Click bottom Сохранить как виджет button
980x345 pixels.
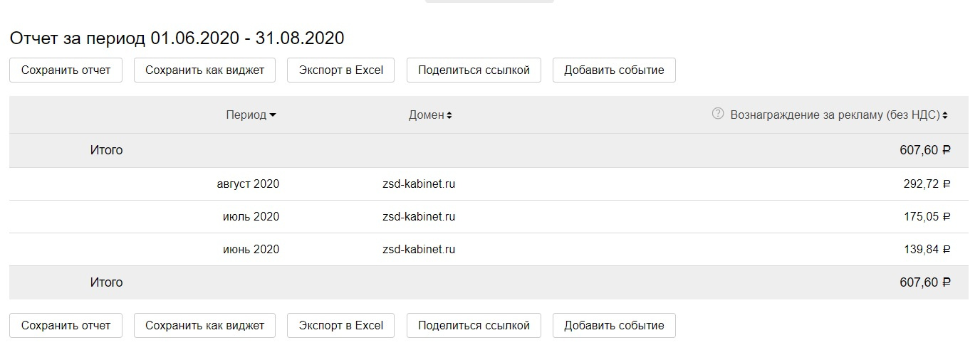[x=204, y=325]
